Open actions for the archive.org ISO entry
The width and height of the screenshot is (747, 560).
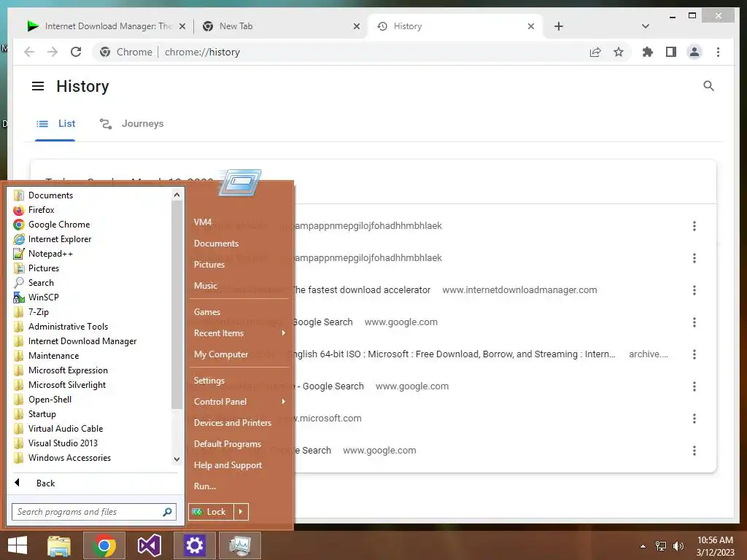click(x=694, y=354)
